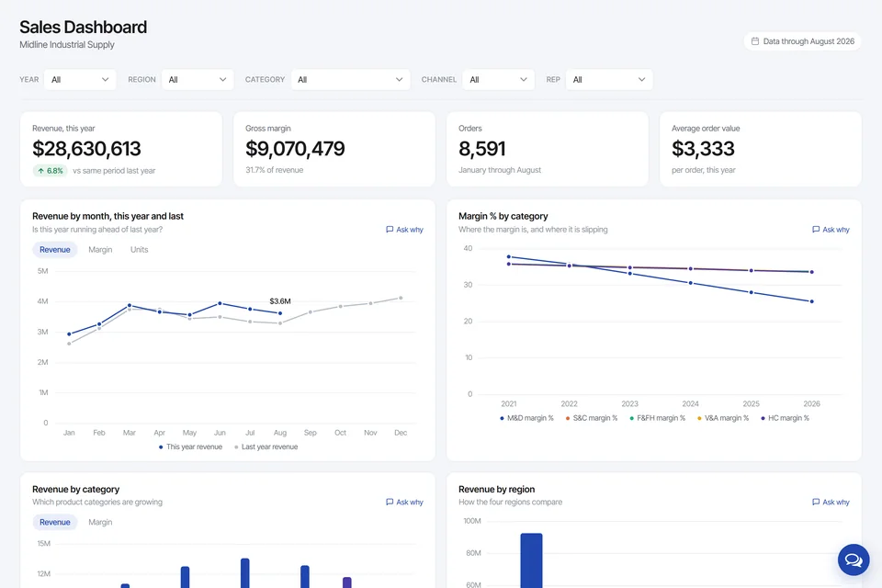Click the calendar icon beside Data through August 2026
This screenshot has height=588, width=882.
coord(755,41)
